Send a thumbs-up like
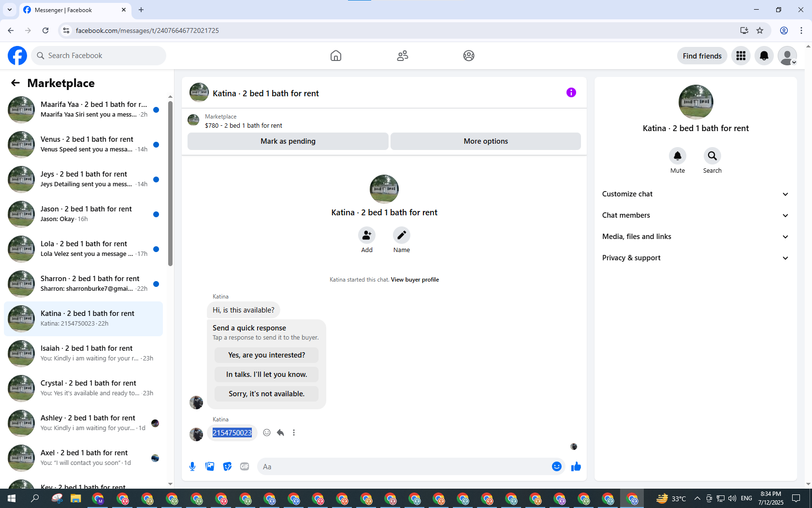This screenshot has width=812, height=508. [576, 466]
